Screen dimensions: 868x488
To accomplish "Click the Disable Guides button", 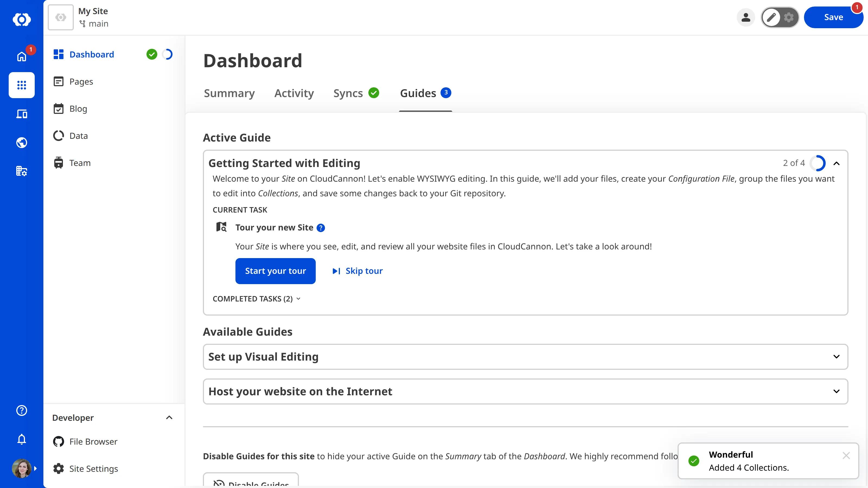I will tap(251, 480).
